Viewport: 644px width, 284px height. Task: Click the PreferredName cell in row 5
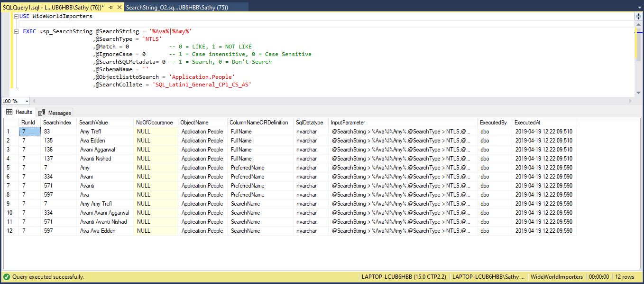coord(260,168)
